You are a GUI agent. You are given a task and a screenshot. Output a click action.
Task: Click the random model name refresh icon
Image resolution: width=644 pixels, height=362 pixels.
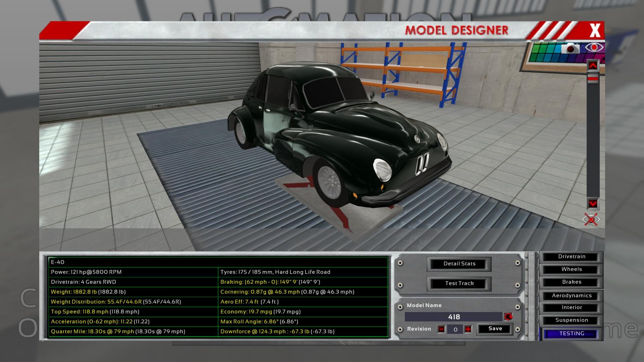pos(508,317)
